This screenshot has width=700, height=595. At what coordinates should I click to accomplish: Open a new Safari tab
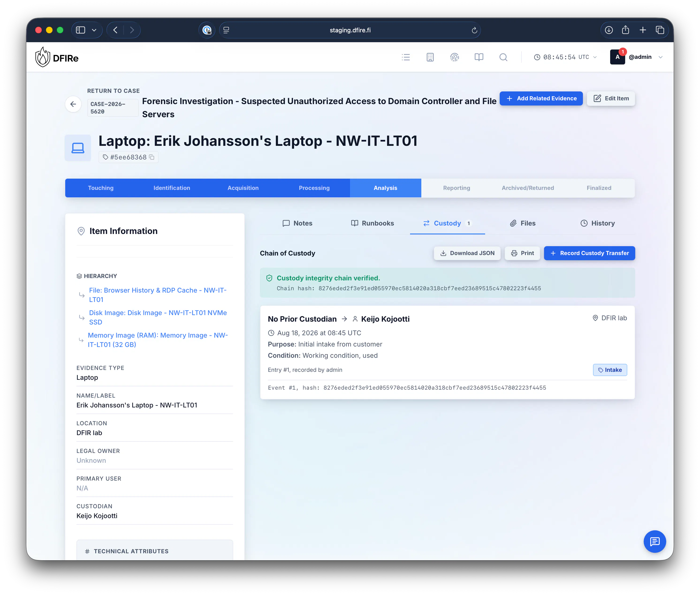[x=643, y=30]
